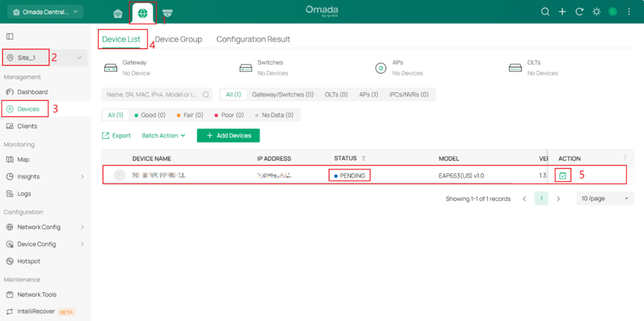644x321 pixels.
Task: Switch to the Device List tab
Action: (121, 39)
